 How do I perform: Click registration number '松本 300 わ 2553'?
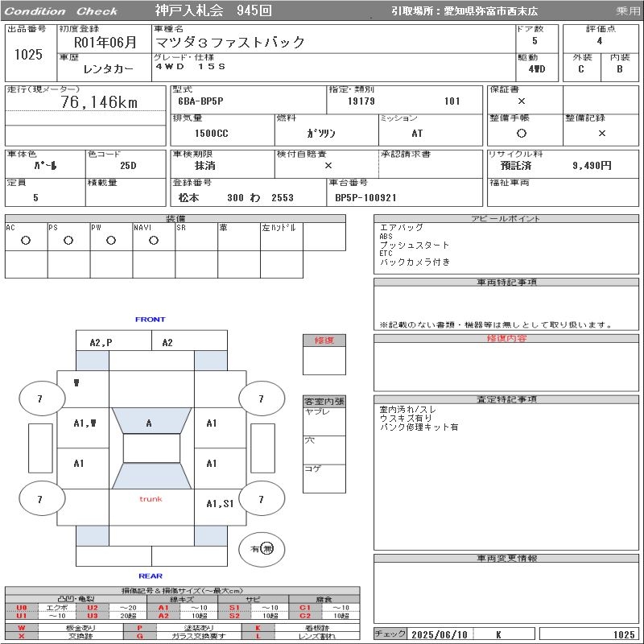[236, 197]
